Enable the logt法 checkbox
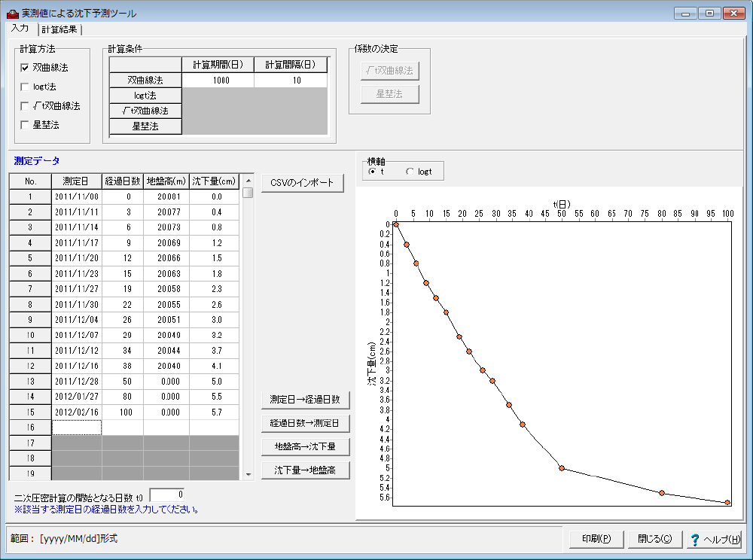This screenshot has width=753, height=560. 25,87
